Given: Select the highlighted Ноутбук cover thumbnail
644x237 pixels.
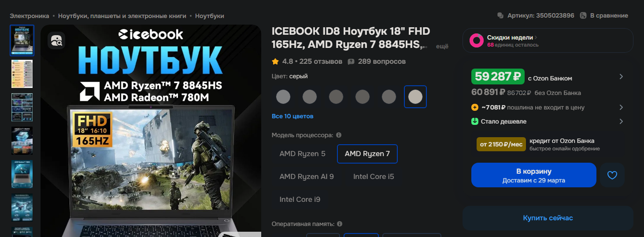Looking at the screenshot, I should [x=22, y=40].
